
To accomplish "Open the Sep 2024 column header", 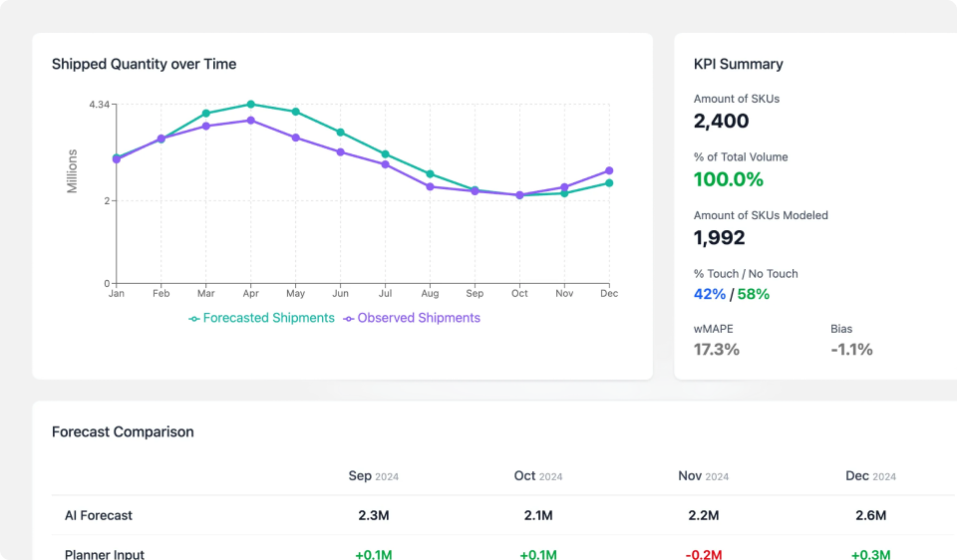I will [x=373, y=476].
